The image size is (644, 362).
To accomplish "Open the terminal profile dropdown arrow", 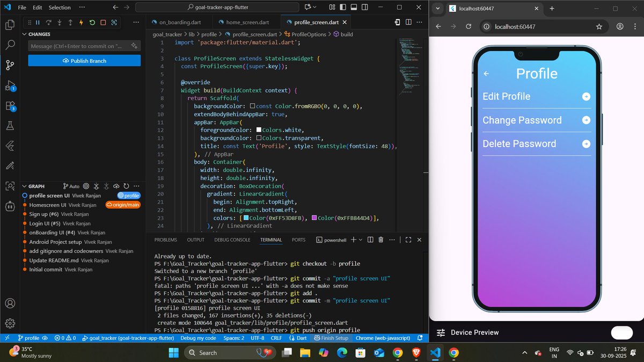I will 361,240.
